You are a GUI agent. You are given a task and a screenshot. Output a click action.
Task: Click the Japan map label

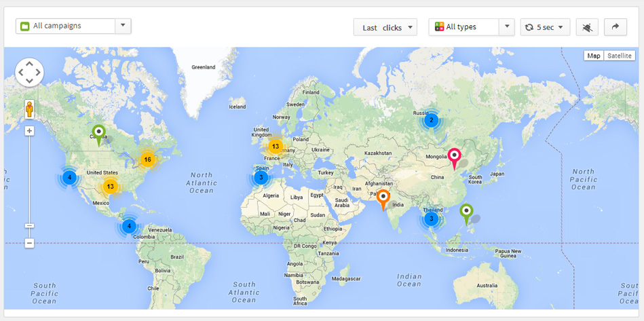tap(497, 174)
